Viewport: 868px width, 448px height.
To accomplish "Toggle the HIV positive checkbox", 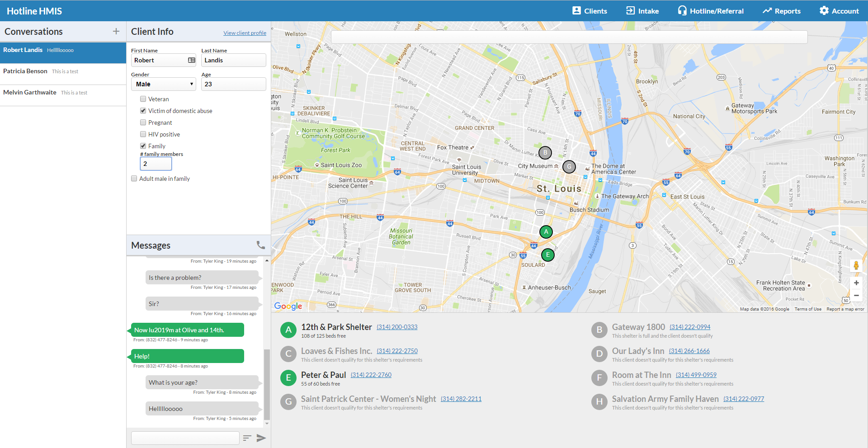I will point(143,134).
